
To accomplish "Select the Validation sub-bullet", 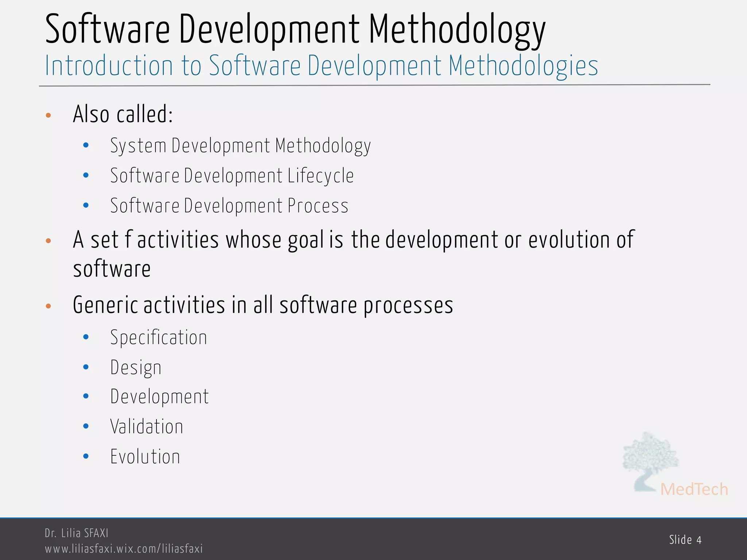I will pyautogui.click(x=147, y=427).
